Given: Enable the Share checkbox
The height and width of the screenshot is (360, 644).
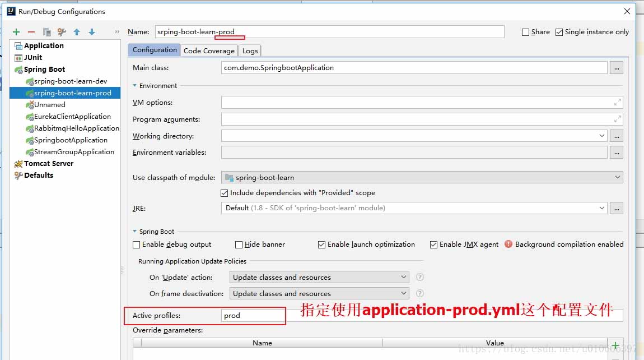Looking at the screenshot, I should click(x=525, y=32).
